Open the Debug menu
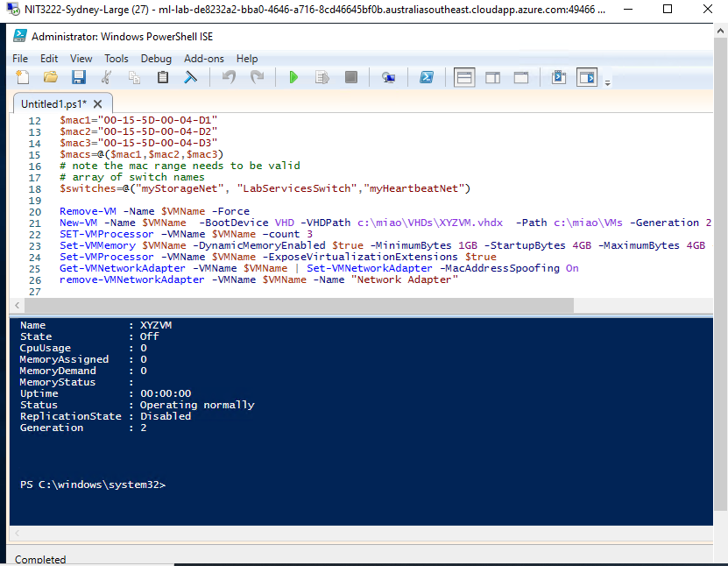Screen dimensions: 728x566 [x=156, y=59]
